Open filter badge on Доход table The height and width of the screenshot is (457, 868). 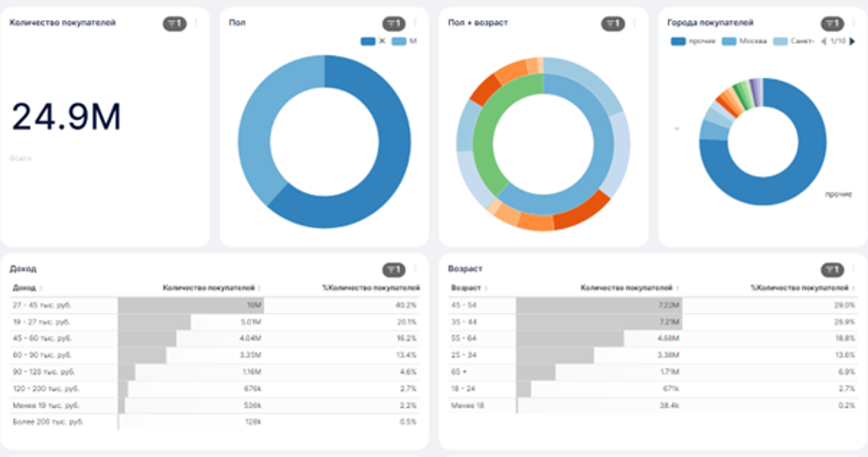[x=394, y=270]
